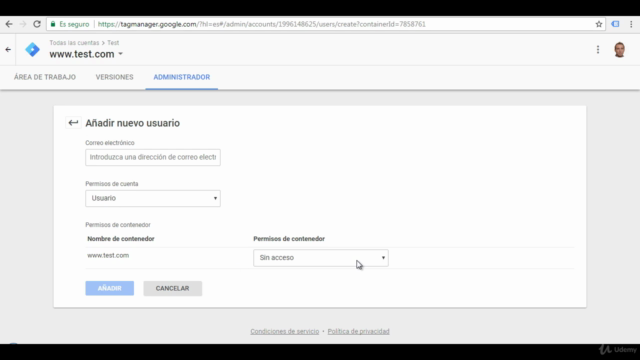Viewport: 640px width, 360px height.
Task: Open the user profile avatar
Action: click(620, 49)
